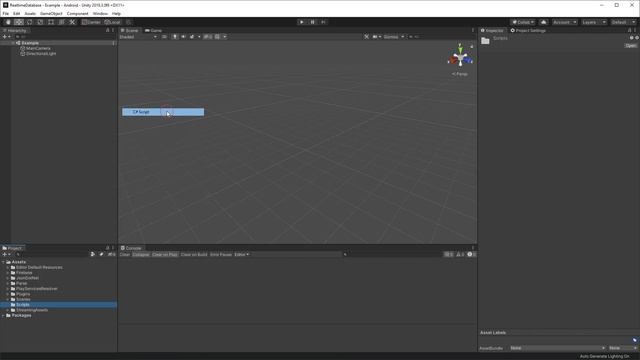Select the StreamingAssets folder

pyautogui.click(x=32, y=310)
